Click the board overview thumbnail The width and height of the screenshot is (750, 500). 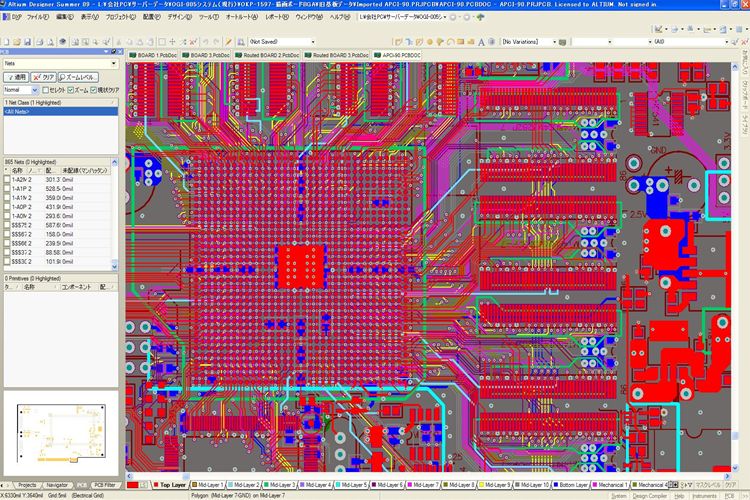click(61, 433)
